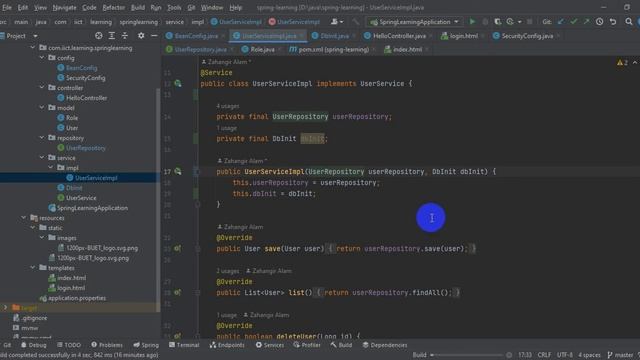
Task: Click Expand All icon in Project panel
Action: pos(111,36)
